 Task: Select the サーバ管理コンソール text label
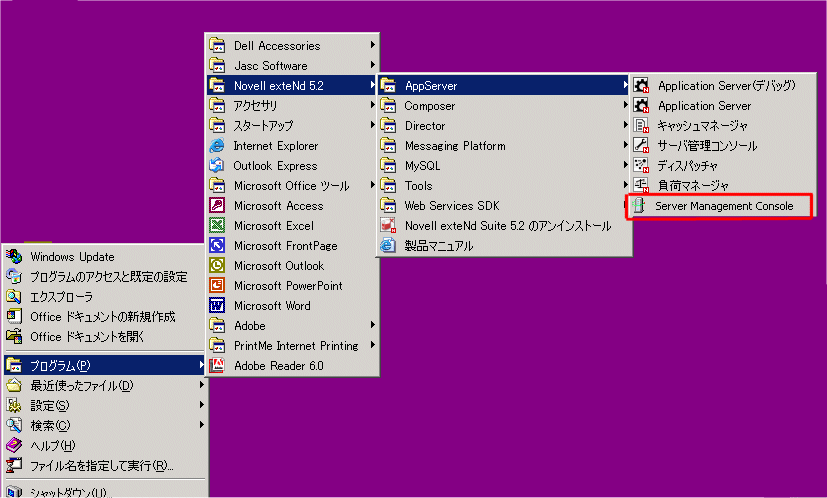point(707,146)
